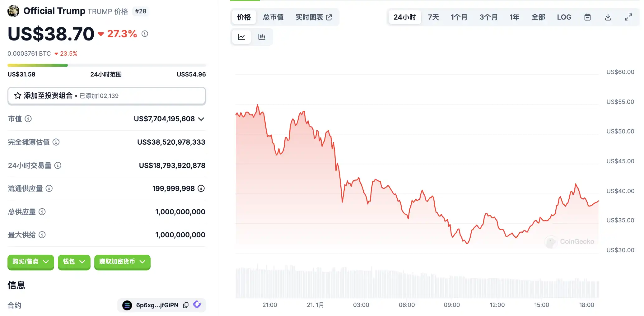Screen dimensions: 644x316
Task: Toggle the LOG scale option
Action: [564, 17]
